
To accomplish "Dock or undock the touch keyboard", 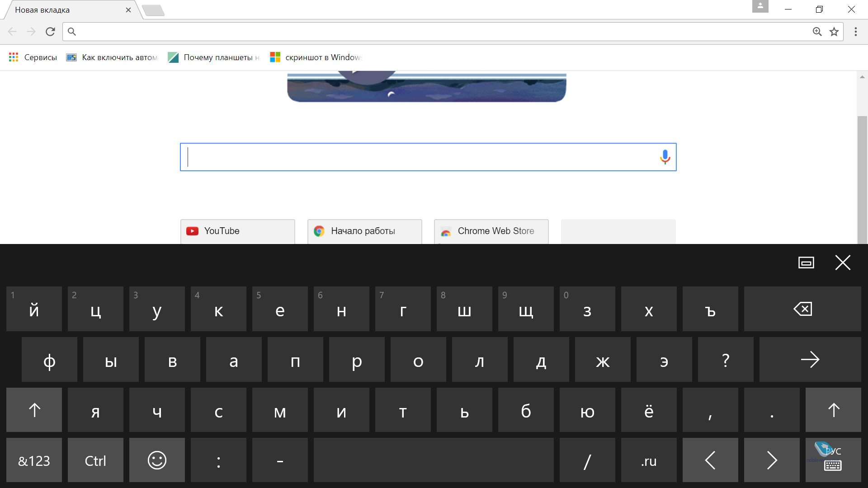I will coord(806,263).
